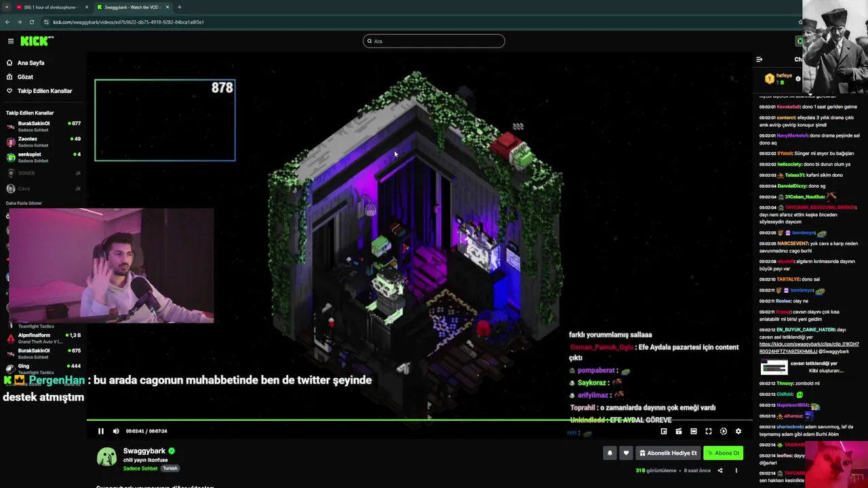Open the Swaggybark channel avatar
The height and width of the screenshot is (488, 868).
point(106,457)
